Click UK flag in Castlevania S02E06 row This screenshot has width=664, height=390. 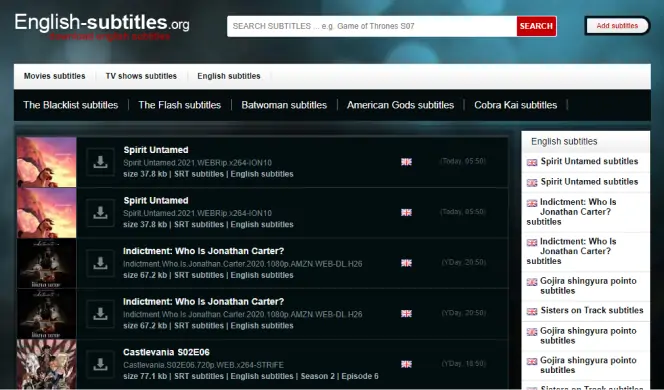click(407, 364)
